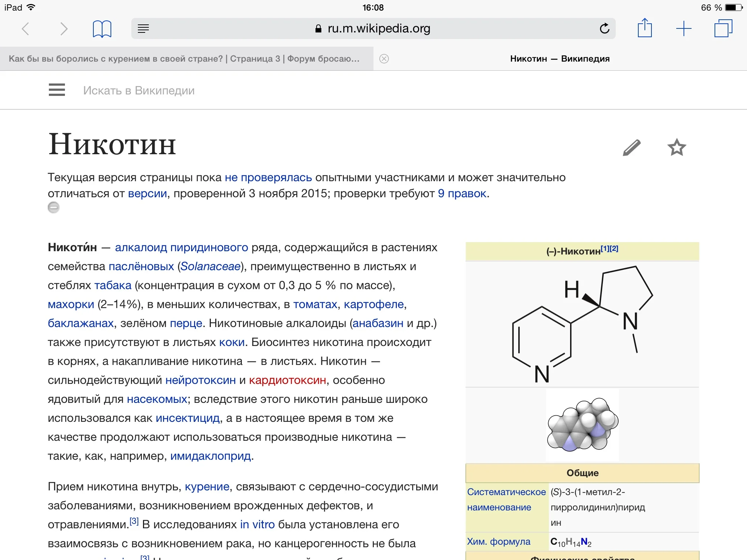Open the Wikipedia hamburger menu
Viewport: 747px width, 560px height.
[x=57, y=90]
